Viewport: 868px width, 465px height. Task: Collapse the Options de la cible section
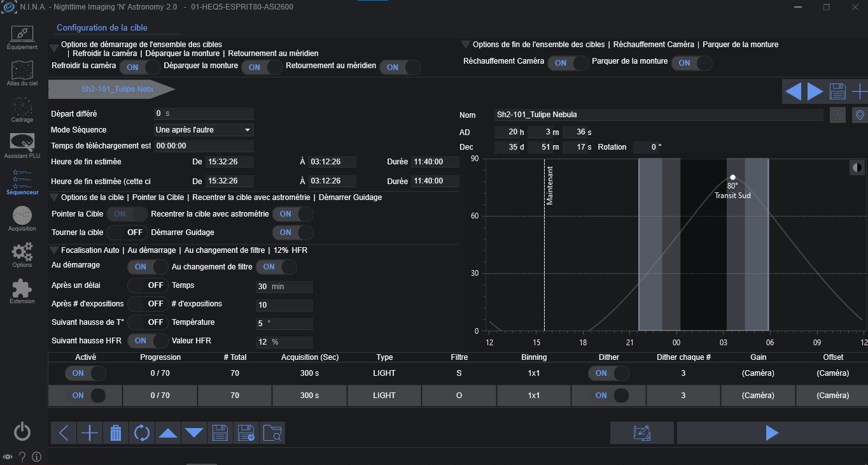click(x=55, y=197)
